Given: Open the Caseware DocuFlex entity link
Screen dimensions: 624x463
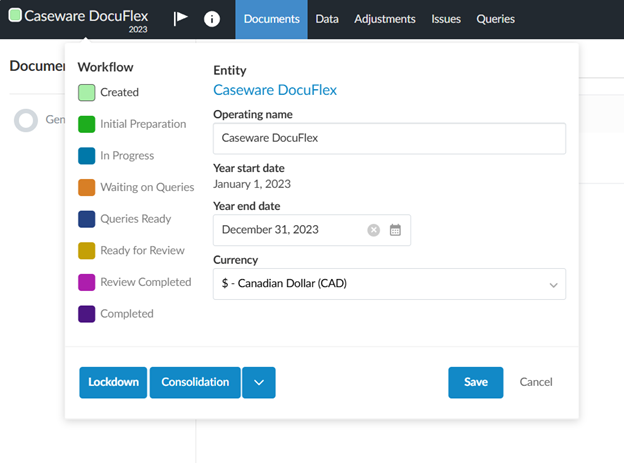Looking at the screenshot, I should coord(275,90).
